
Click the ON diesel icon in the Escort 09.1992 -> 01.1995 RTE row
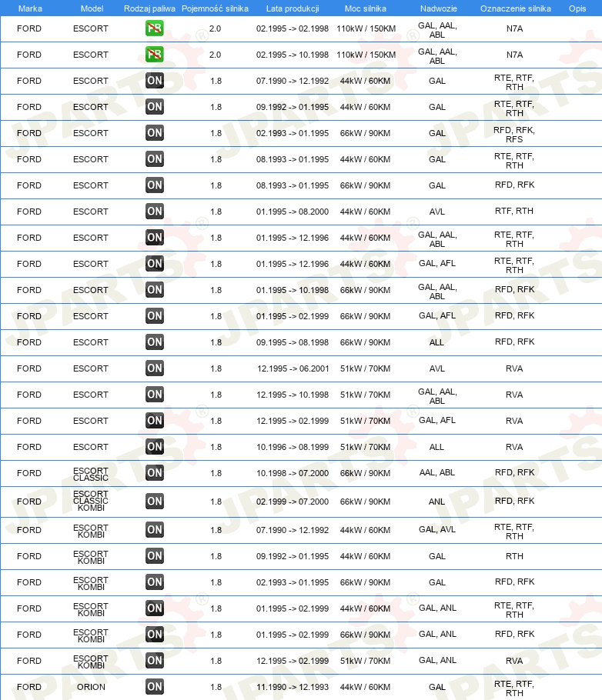tap(155, 107)
